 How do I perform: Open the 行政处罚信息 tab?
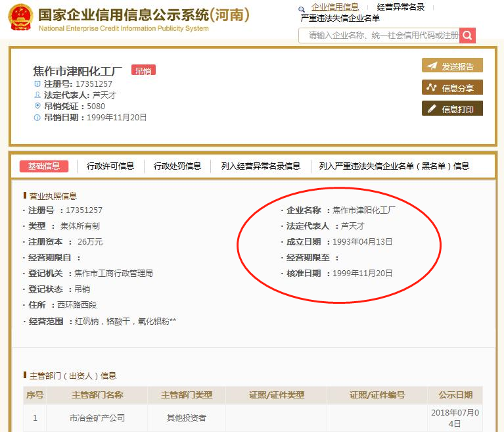click(177, 166)
